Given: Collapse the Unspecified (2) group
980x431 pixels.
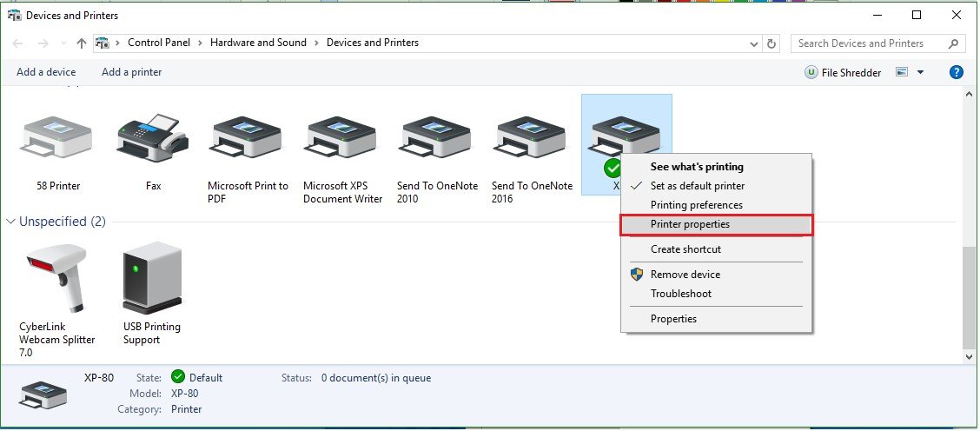Looking at the screenshot, I should [11, 222].
